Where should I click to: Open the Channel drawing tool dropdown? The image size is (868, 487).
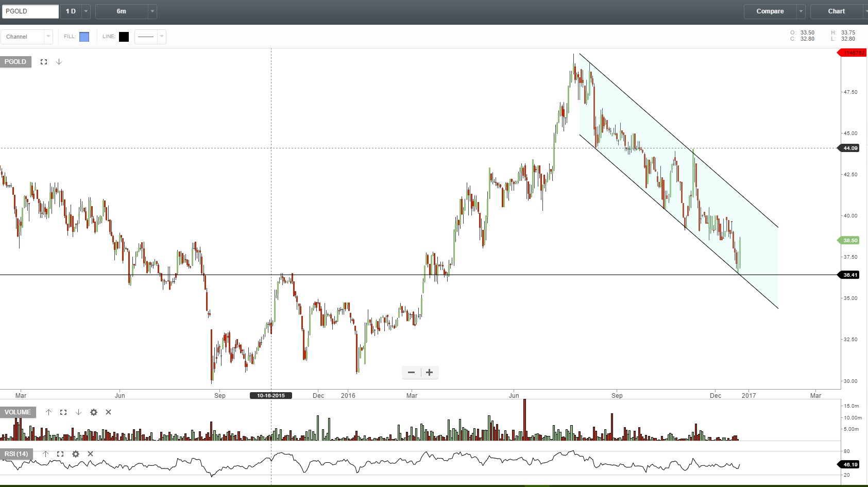[x=47, y=37]
